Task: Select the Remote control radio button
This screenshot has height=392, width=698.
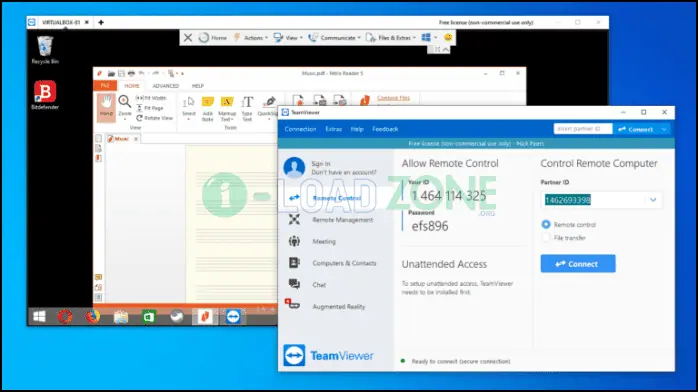Action: (x=546, y=224)
